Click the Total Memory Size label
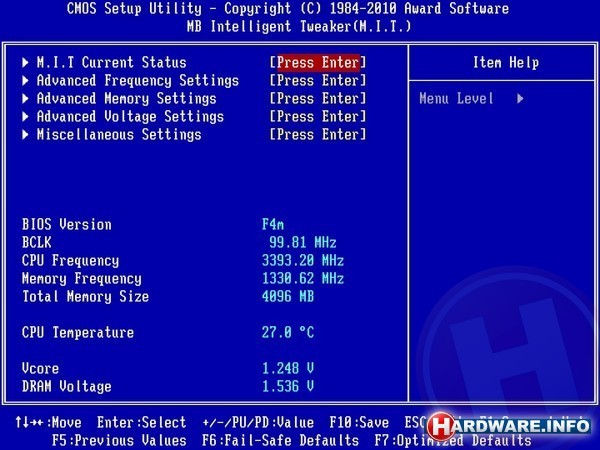600x450 pixels. (85, 296)
